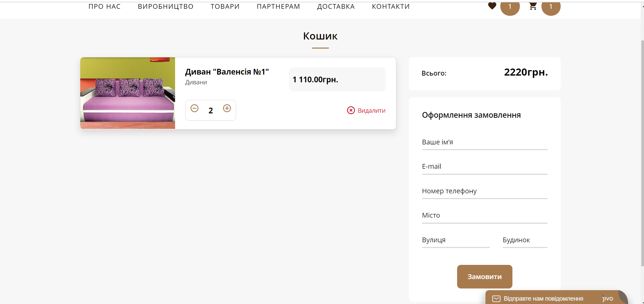Open the ПАРТНЕРАМ menu item
Image resolution: width=644 pixels, height=304 pixels.
pyautogui.click(x=278, y=6)
